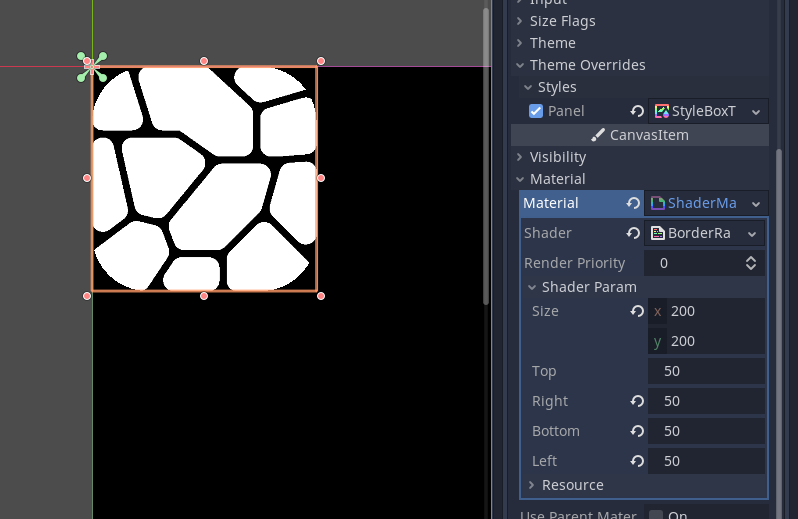Click the Render Priority stepper arrows
The image size is (798, 519).
coord(751,263)
